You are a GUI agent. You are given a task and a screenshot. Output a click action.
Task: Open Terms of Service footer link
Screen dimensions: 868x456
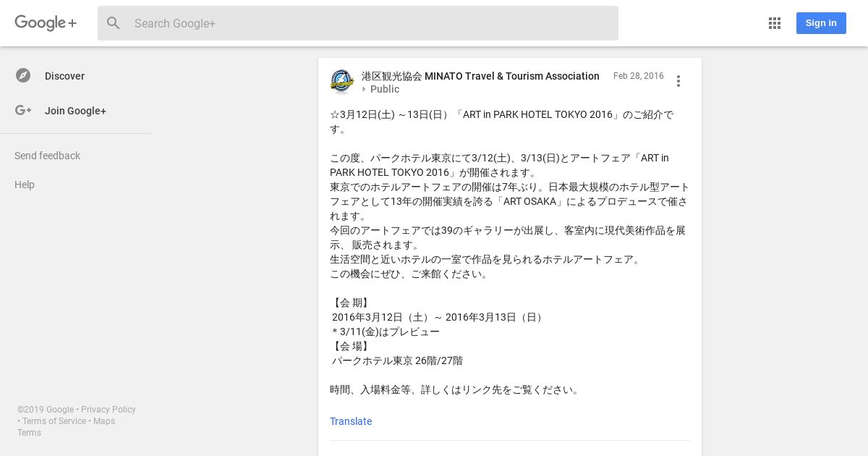pos(54,421)
